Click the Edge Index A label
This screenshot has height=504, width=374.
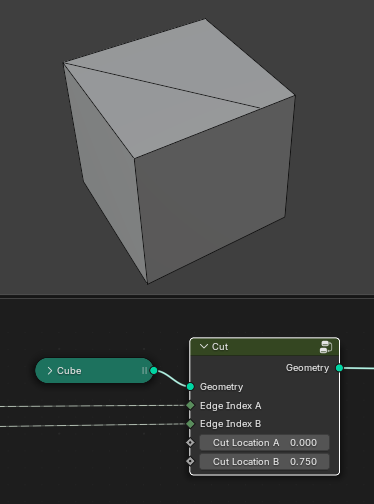tap(230, 406)
